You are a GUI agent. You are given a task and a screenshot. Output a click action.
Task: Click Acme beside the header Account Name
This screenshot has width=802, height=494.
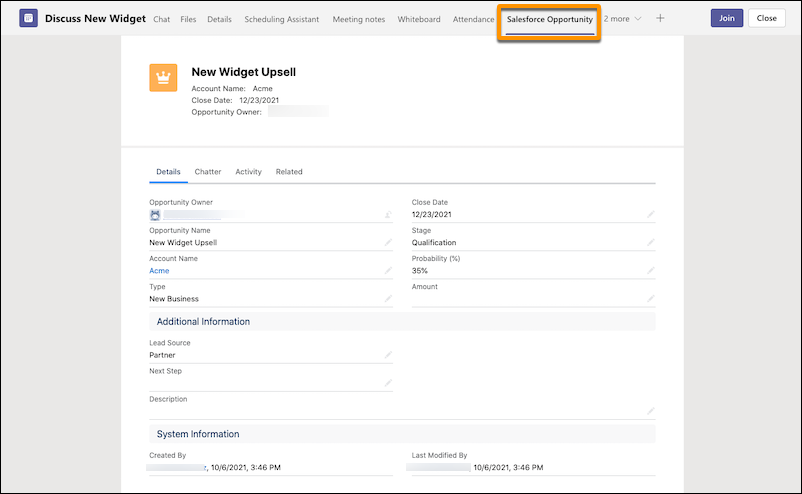click(262, 88)
